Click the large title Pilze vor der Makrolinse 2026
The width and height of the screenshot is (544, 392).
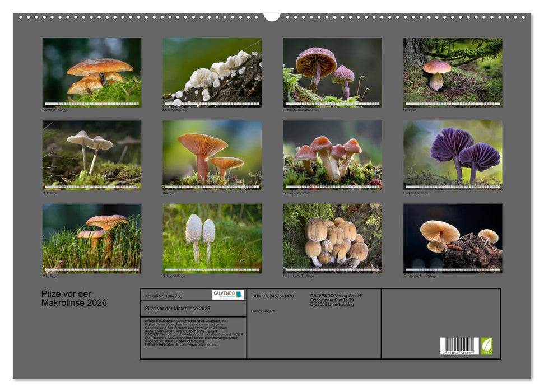point(74,298)
